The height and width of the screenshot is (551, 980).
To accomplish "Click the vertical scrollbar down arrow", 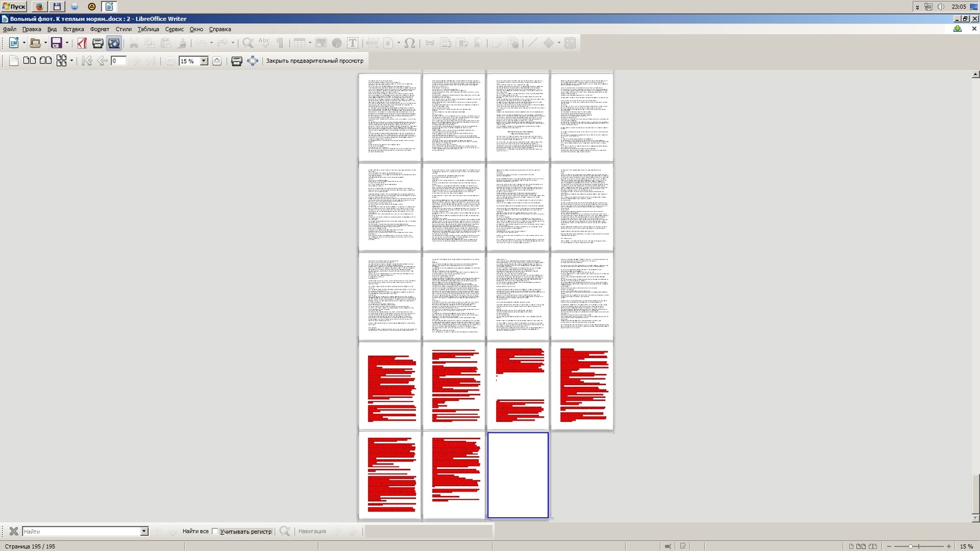I will 976,518.
